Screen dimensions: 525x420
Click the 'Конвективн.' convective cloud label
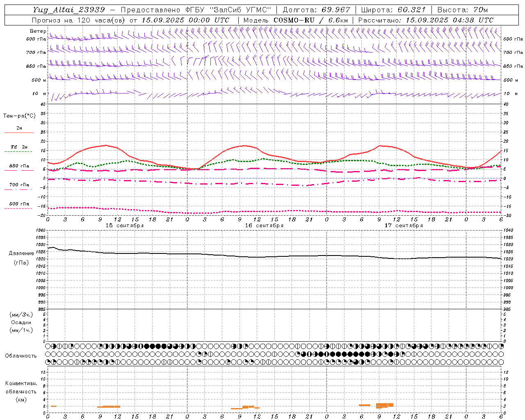point(21,383)
